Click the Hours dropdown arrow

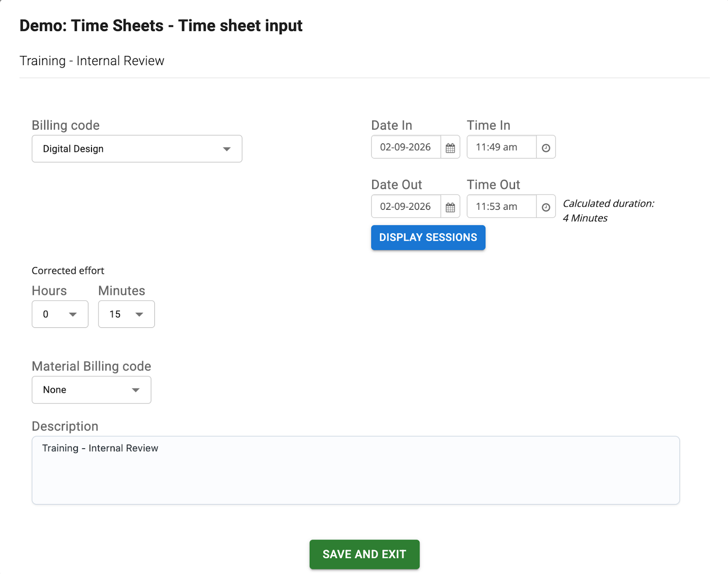tap(73, 314)
